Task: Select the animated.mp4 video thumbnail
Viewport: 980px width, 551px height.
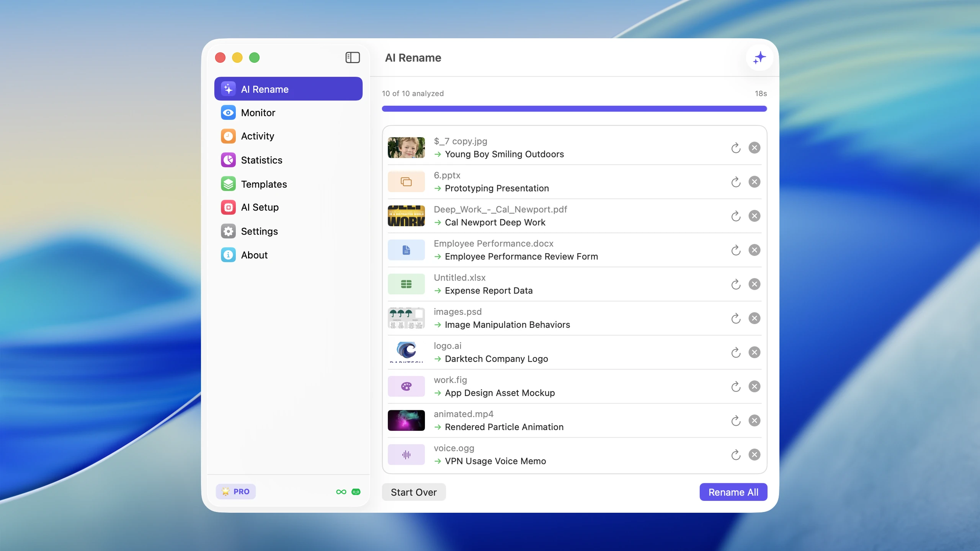Action: [x=406, y=421]
